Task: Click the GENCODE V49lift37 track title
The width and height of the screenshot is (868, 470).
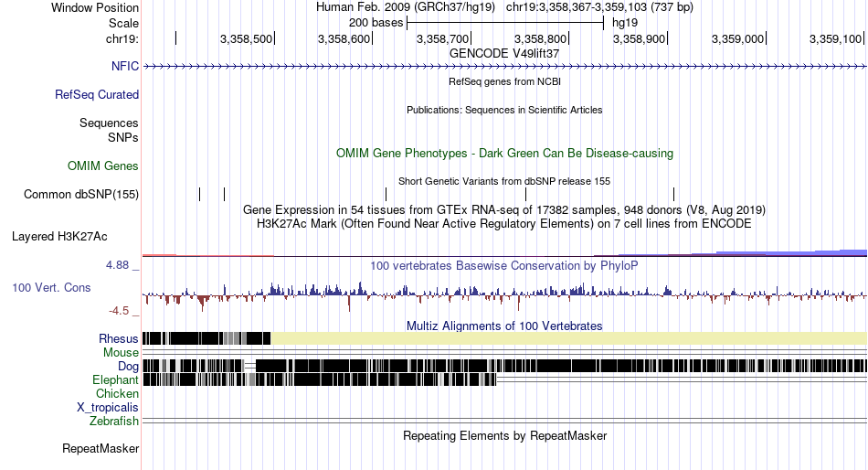Action: pyautogui.click(x=504, y=54)
